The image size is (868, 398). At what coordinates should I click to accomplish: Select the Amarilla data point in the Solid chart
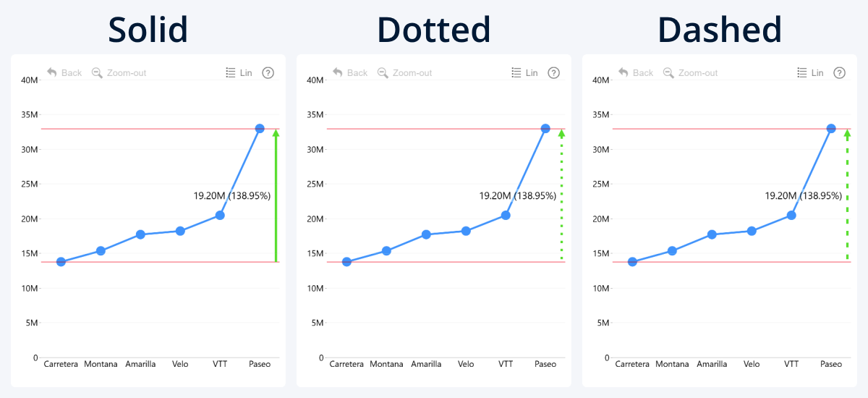click(140, 234)
